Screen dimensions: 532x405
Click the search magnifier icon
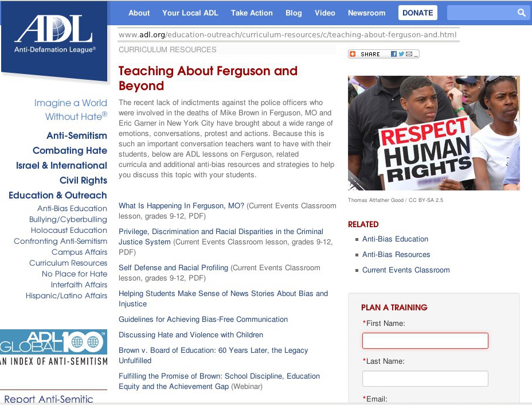[x=522, y=13]
